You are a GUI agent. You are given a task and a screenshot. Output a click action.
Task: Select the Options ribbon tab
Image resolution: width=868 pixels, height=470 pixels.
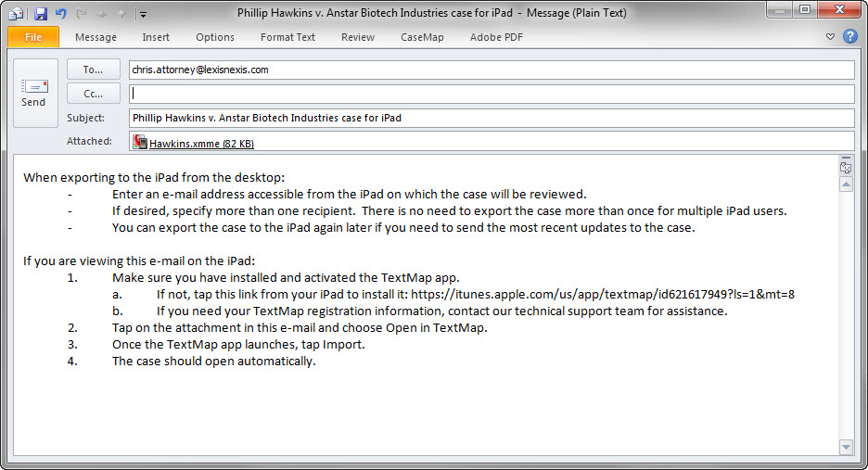[215, 37]
